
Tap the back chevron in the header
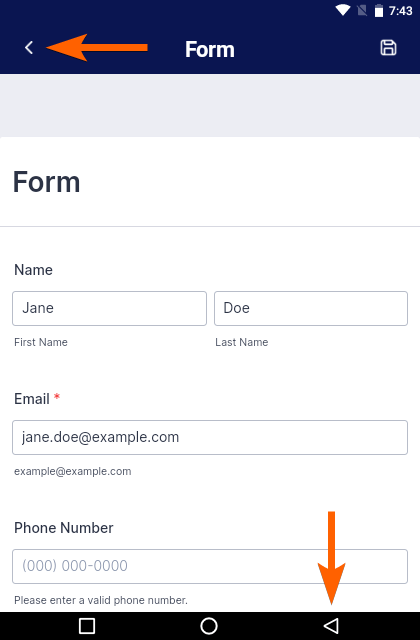[29, 48]
